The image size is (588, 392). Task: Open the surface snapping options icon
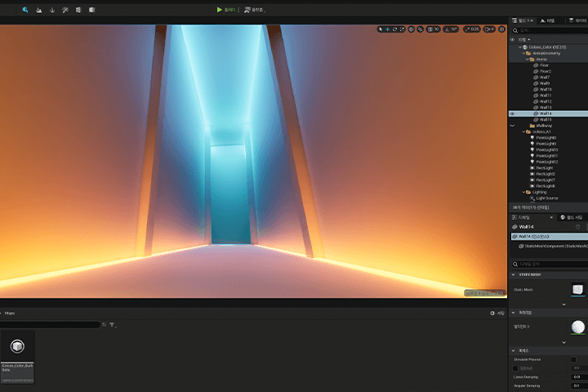click(421, 29)
